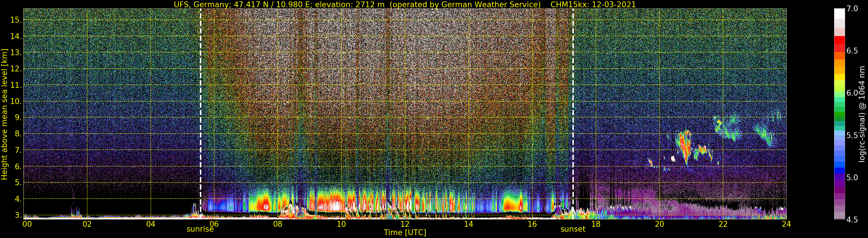This screenshot has height=238, width=868.
Task: Pick the white top band of the colorbar
Action: point(839,14)
